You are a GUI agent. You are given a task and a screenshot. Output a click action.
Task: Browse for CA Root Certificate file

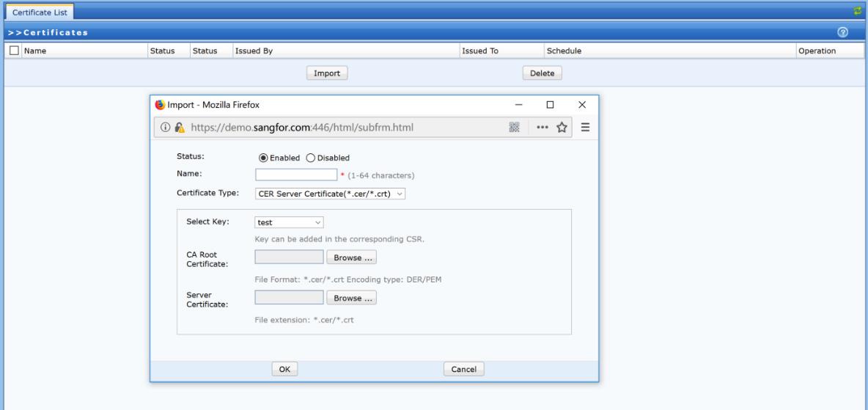[351, 257]
